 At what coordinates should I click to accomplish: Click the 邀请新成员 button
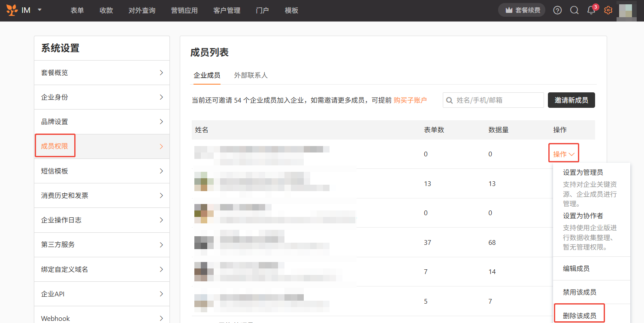click(x=571, y=100)
